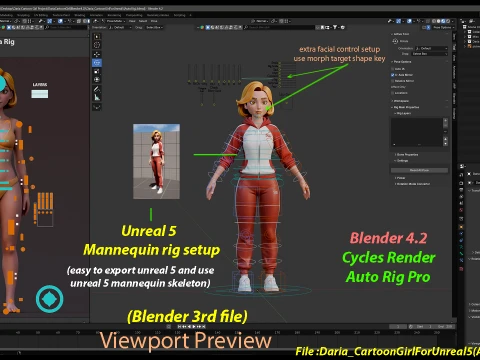Toggle X-axis mirror icon beside Pose Options
This screenshot has height=360, width=480.
pyautogui.click(x=428, y=27)
